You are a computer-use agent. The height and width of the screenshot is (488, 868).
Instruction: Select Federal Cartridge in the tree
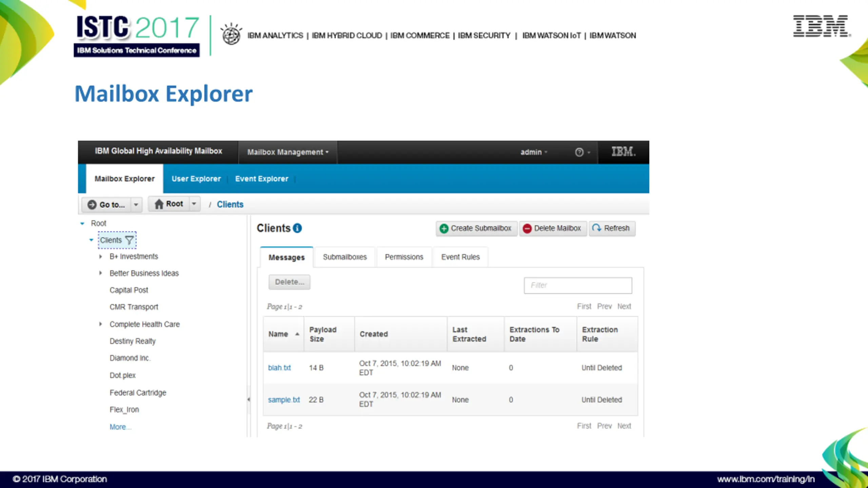tap(138, 393)
